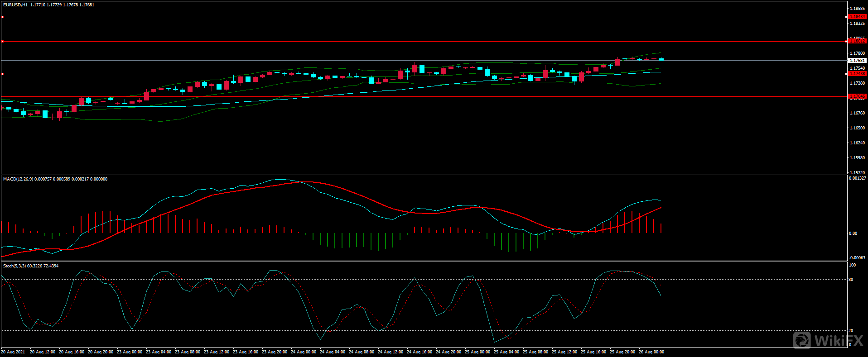Click the Stochastic 20 level axis label

point(851,331)
